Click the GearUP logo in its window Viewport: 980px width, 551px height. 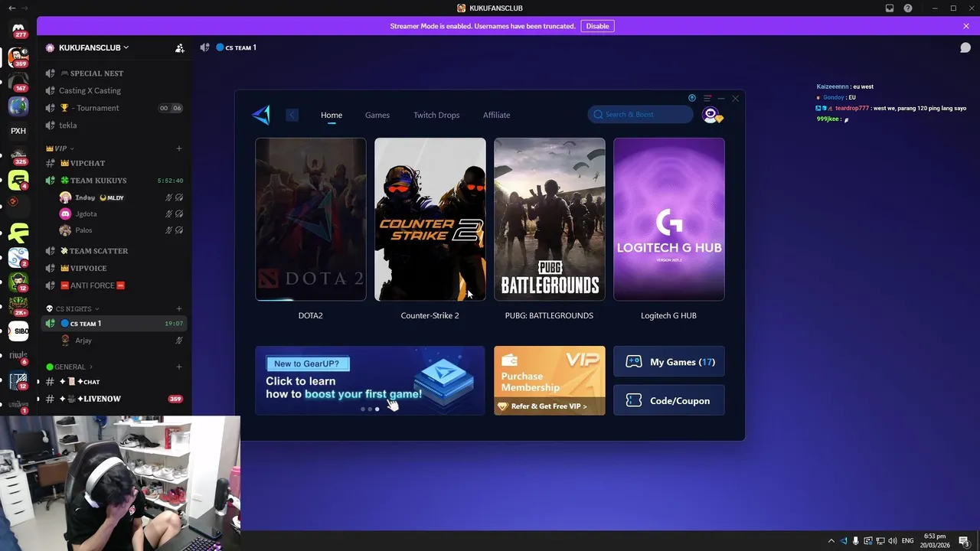point(261,115)
